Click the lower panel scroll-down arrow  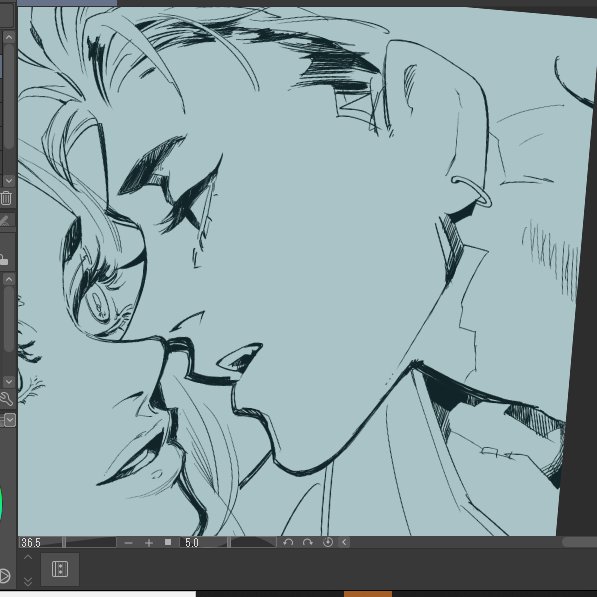pos(9,381)
